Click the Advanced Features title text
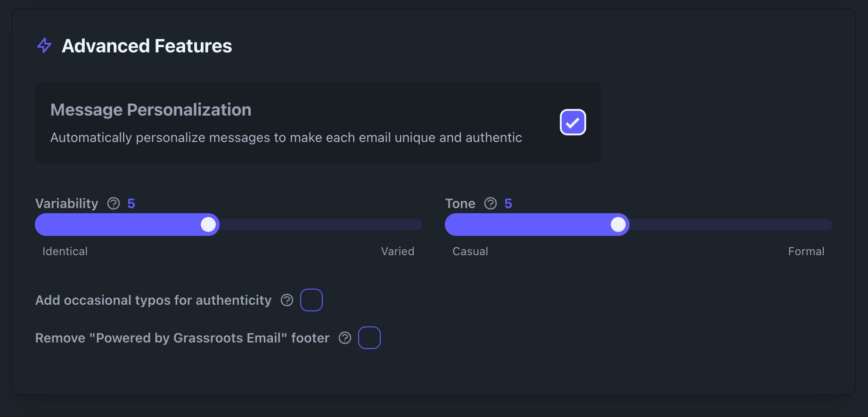 (147, 46)
